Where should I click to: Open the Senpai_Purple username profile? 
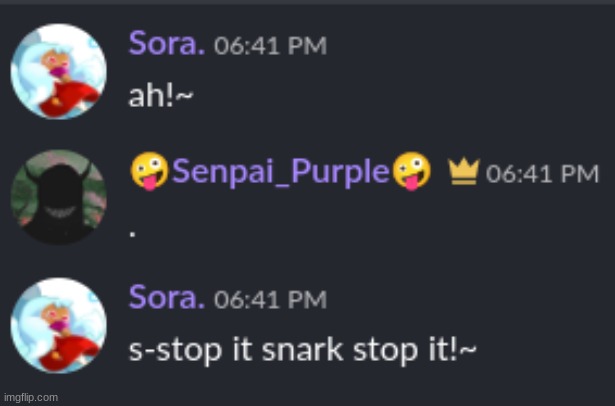pos(280,172)
